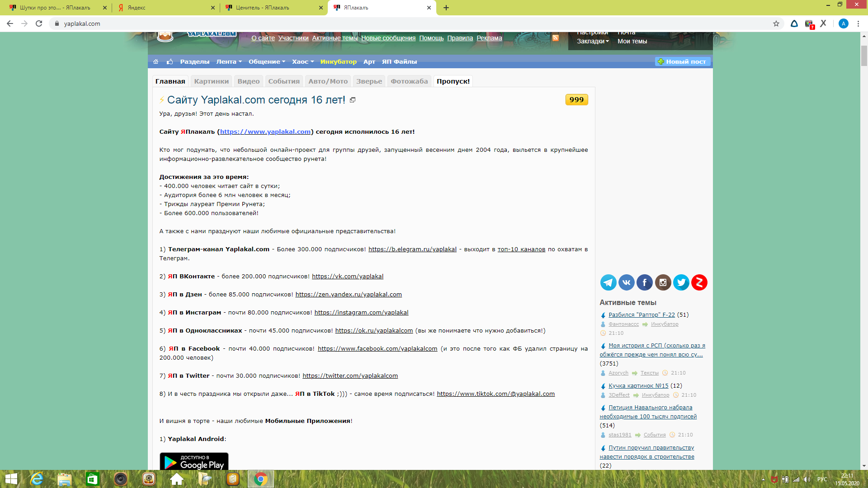Open the Yandex Zen social icon
The width and height of the screenshot is (868, 488).
[699, 282]
